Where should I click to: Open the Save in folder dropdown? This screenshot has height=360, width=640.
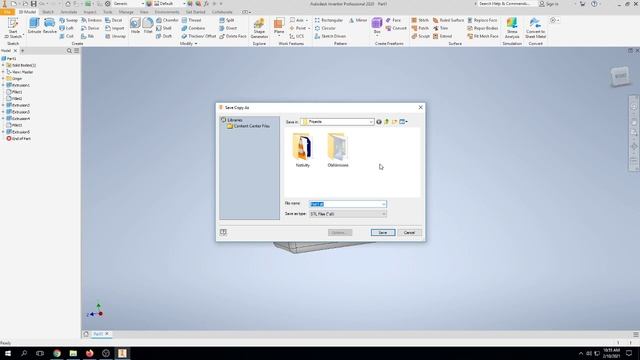coord(371,122)
